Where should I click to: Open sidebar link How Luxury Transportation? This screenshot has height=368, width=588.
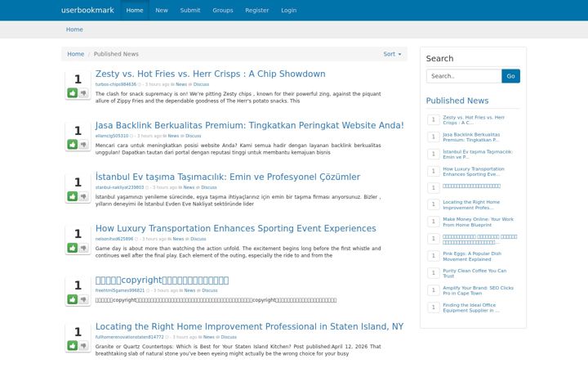click(473, 172)
